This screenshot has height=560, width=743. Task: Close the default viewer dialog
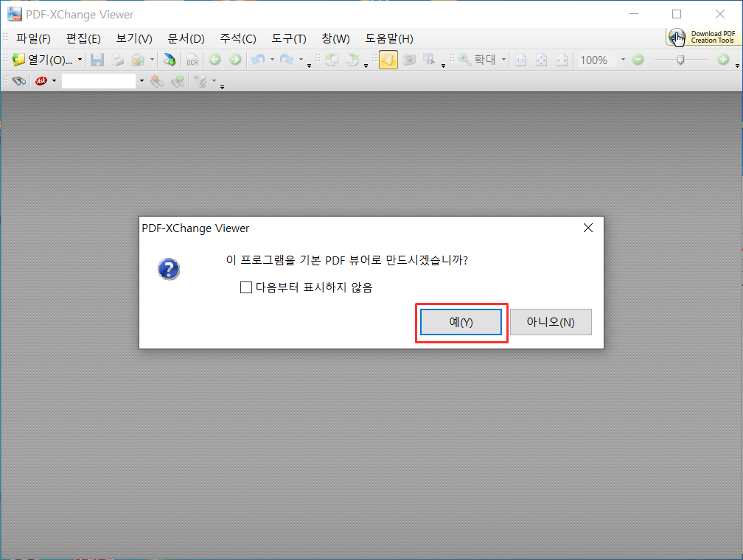point(588,228)
